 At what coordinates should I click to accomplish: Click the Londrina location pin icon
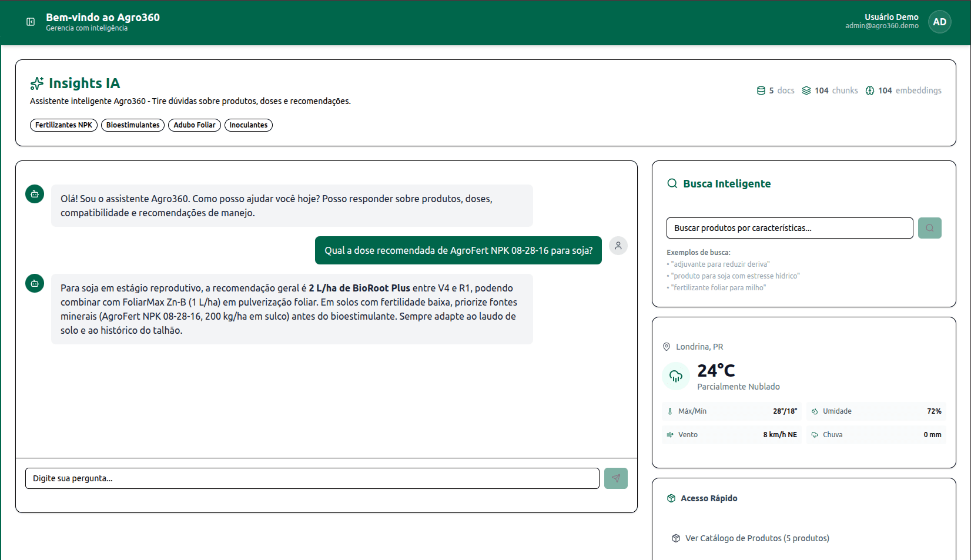[x=667, y=347]
